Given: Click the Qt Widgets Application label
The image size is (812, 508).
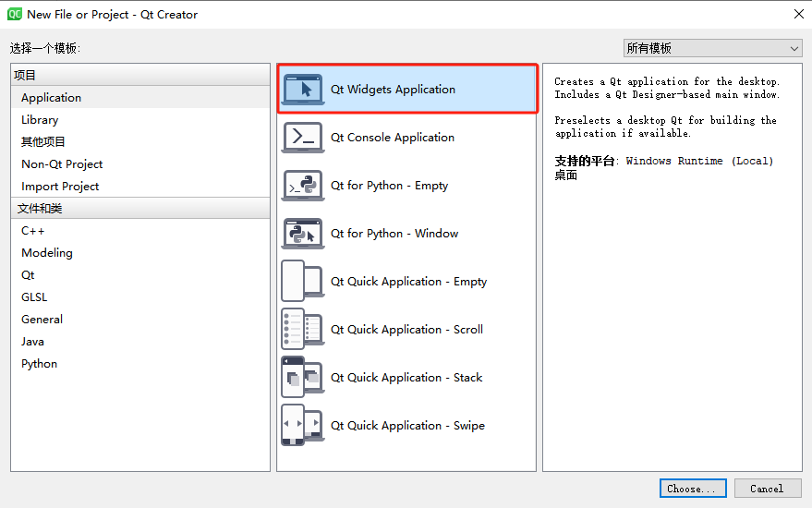Looking at the screenshot, I should 393,89.
